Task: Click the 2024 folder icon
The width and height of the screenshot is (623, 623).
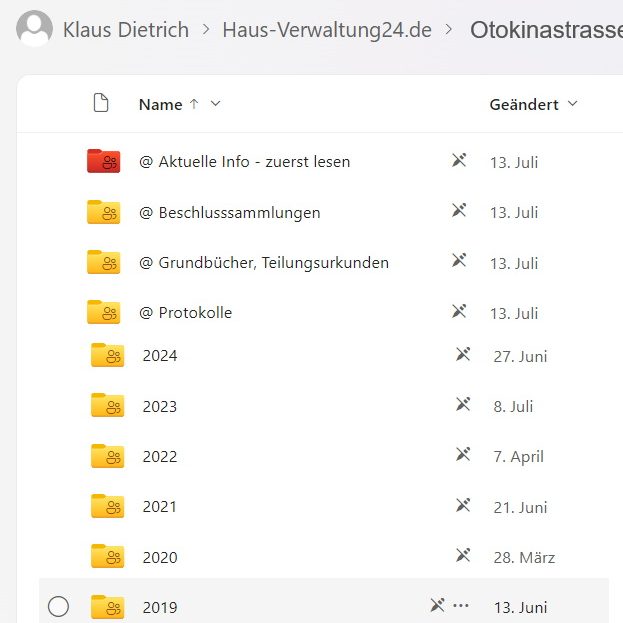Action: click(x=107, y=356)
